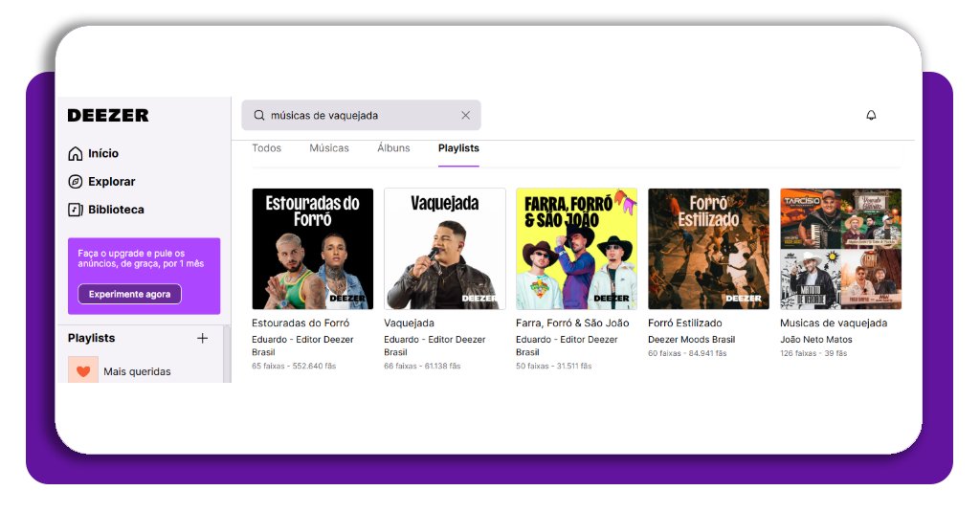The height and width of the screenshot is (513, 980).
Task: Select the Playlists tab
Action: 458,148
